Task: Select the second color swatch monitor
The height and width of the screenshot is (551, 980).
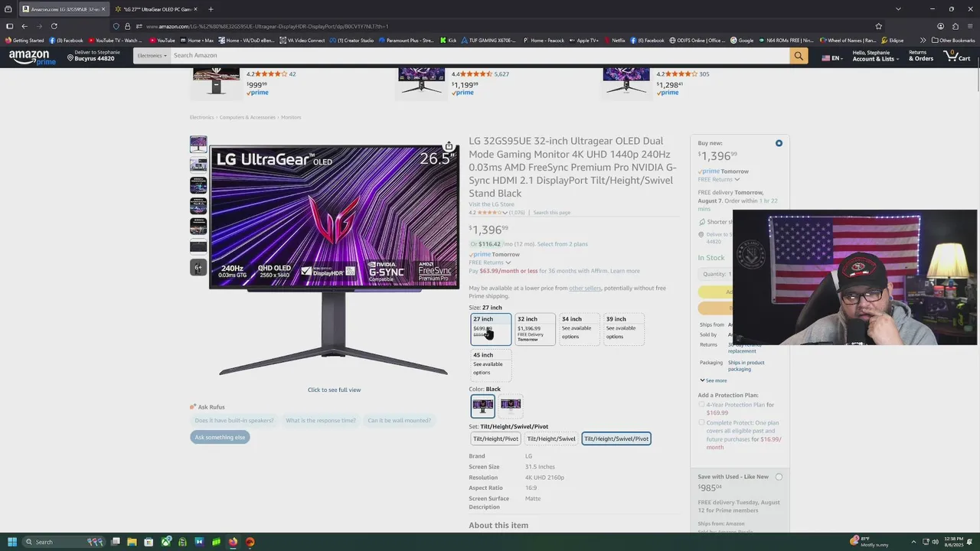Action: 511,405
